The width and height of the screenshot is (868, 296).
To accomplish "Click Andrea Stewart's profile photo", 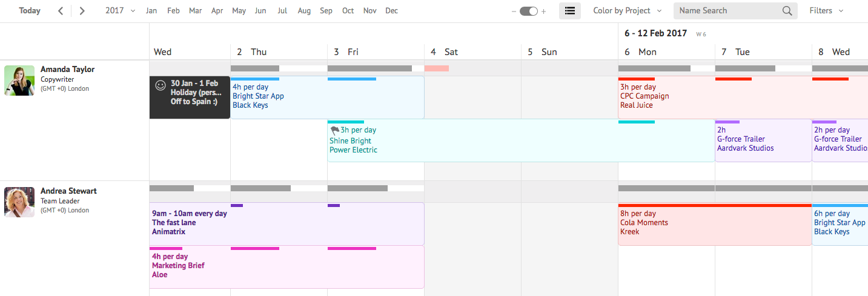I will point(19,202).
